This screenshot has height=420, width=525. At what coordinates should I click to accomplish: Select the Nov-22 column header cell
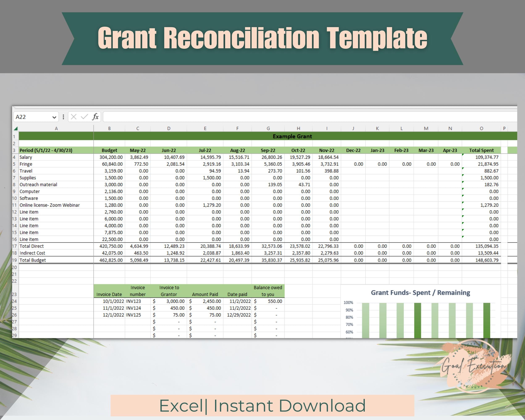click(x=326, y=150)
